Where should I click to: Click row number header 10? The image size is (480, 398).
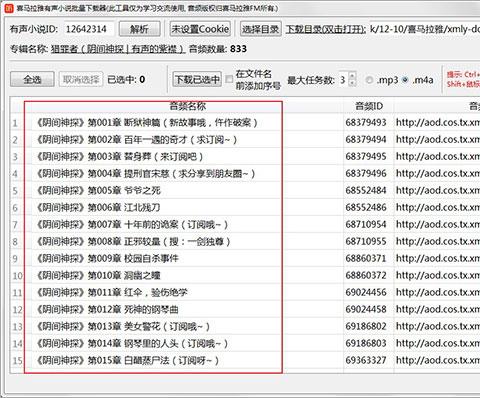click(17, 276)
